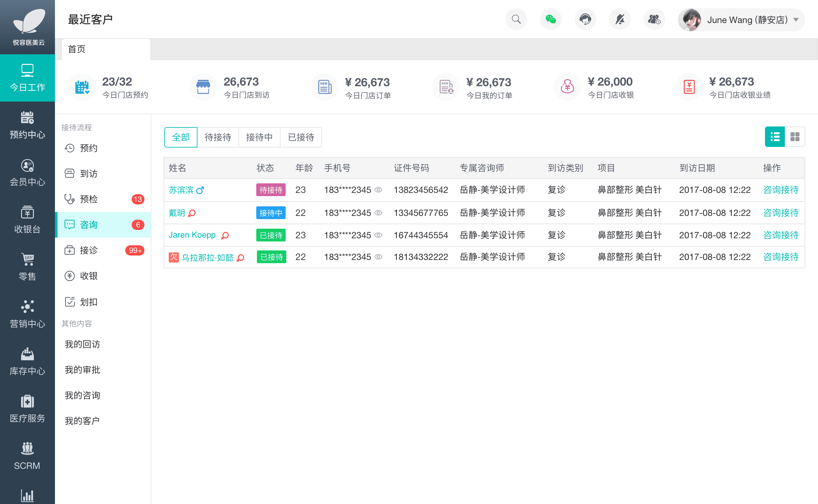Select 预检 in reception flow
Screen dimensions: 818x504
click(x=89, y=199)
